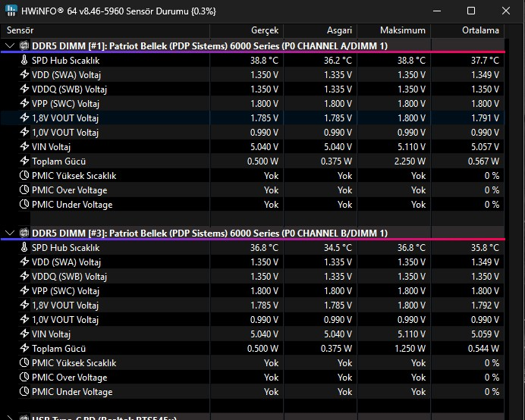The image size is (525, 420).
Task: Select DIMM #1 SPD Hub Sıcaklık row label
Action: click(x=65, y=61)
